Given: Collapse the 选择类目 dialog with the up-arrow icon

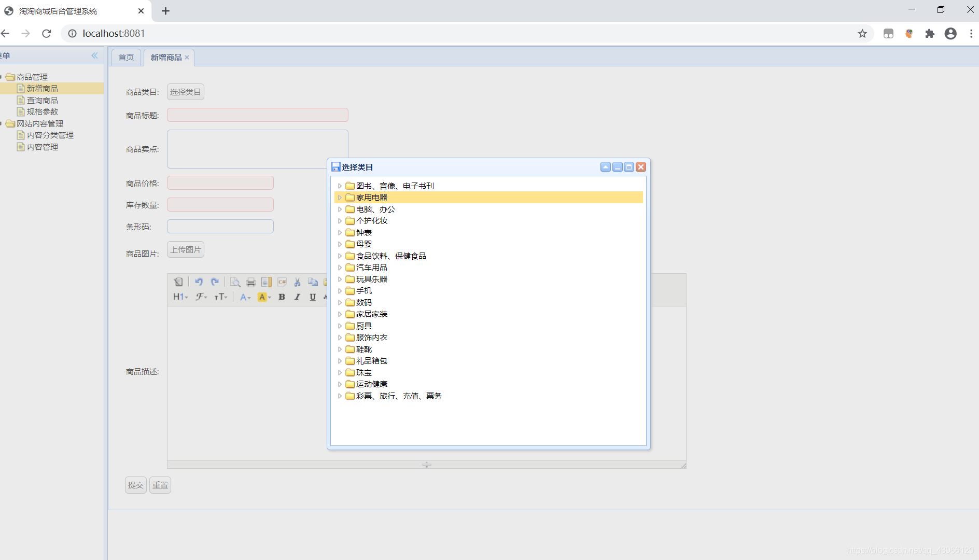Looking at the screenshot, I should (x=606, y=167).
